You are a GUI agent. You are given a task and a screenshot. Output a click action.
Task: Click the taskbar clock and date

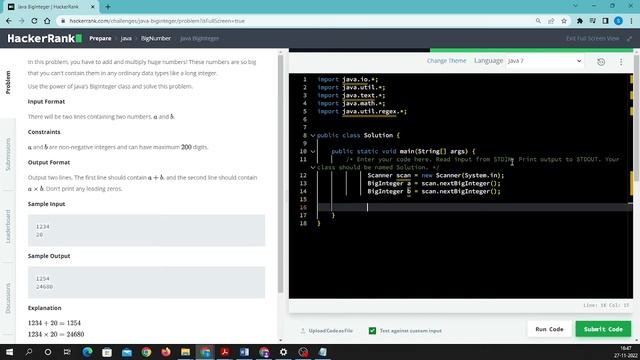(625, 352)
